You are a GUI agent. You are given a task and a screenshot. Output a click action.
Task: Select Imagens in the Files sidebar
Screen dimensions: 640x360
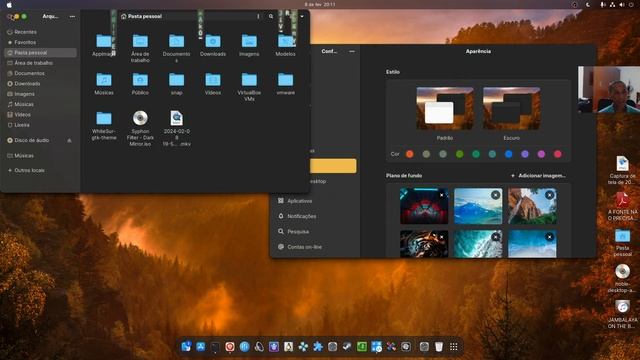point(24,94)
